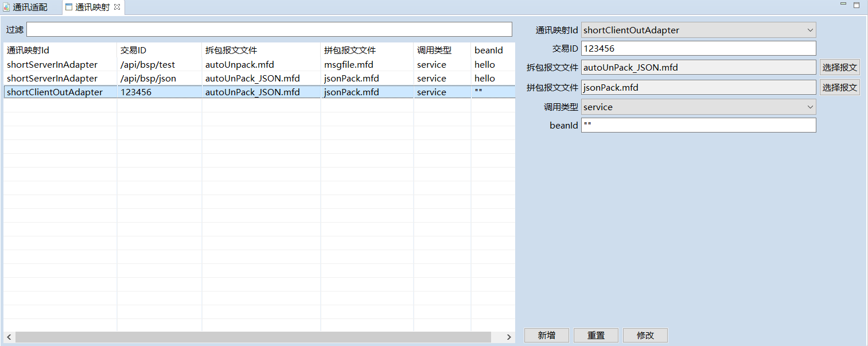Select the 通讯映射 tab
The image size is (868, 346).
click(x=92, y=7)
